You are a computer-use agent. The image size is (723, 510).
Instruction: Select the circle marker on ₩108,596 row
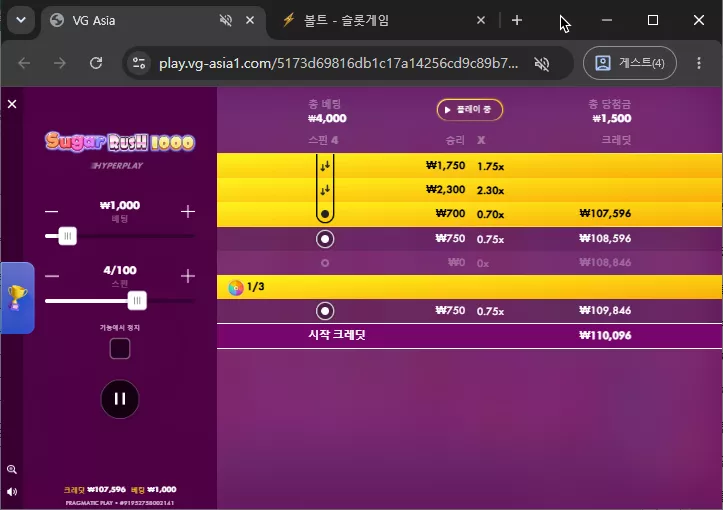325,239
